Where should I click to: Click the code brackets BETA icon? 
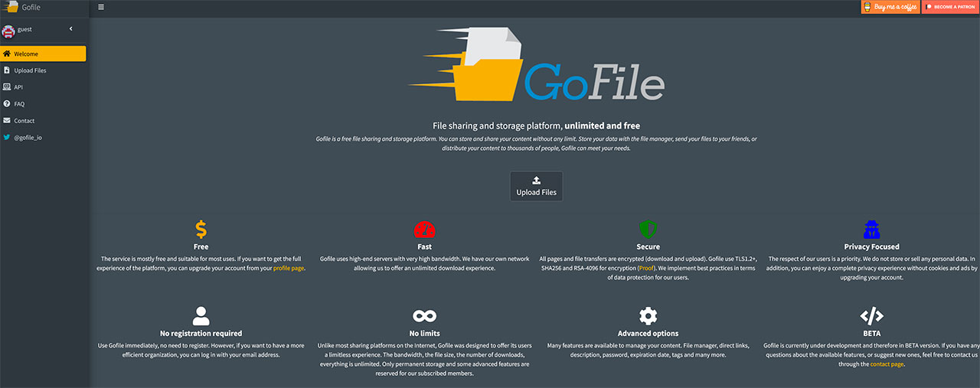[x=872, y=315]
